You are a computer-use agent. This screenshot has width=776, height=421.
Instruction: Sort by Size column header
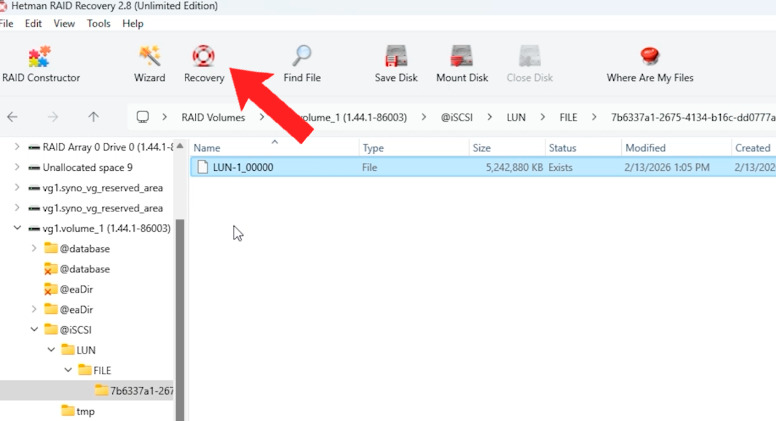pos(507,147)
